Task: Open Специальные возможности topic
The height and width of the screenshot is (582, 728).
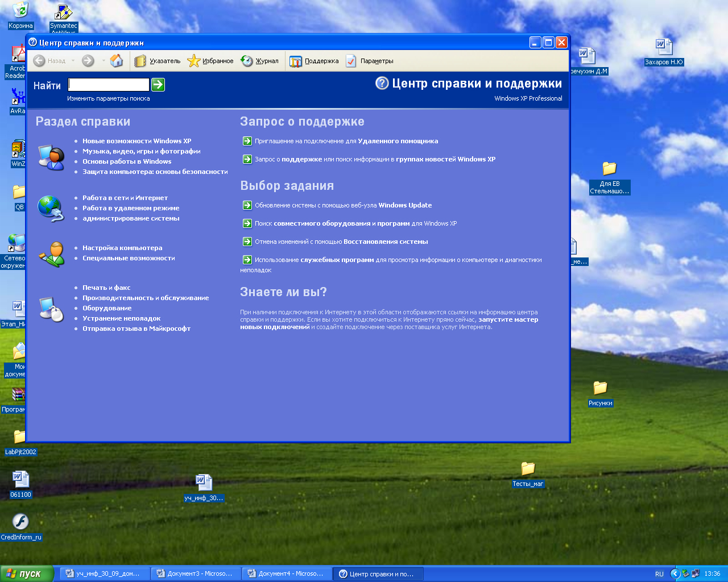Action: pos(129,258)
